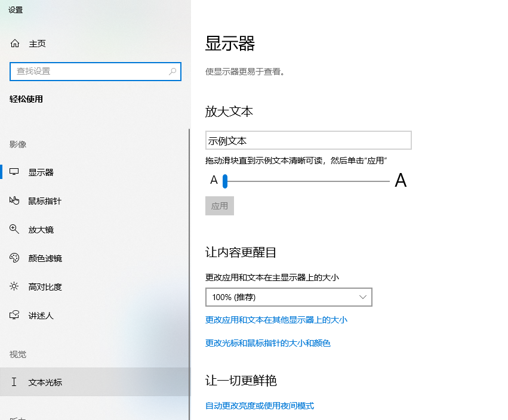Click link 自动更改亮度或使用夜间模式
This screenshot has width=508, height=420.
[260, 406]
